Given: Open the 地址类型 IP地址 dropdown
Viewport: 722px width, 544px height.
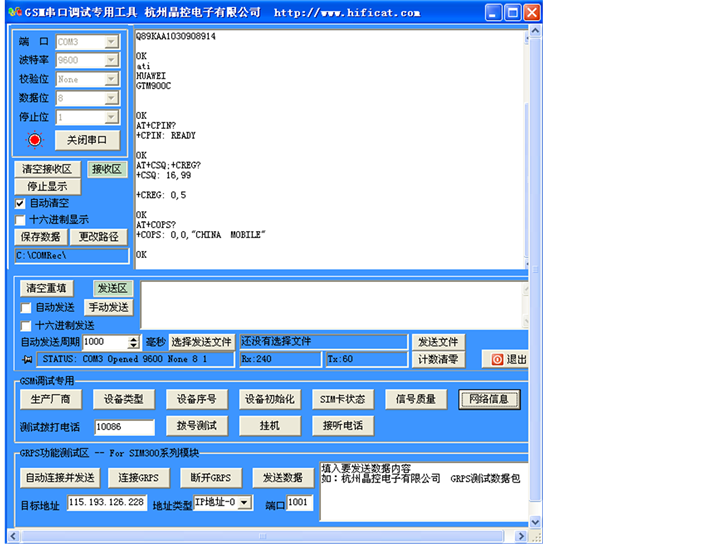Looking at the screenshot, I should click(245, 502).
